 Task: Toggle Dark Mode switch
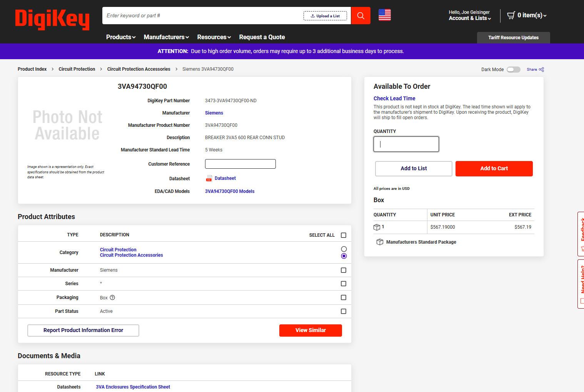click(x=513, y=70)
